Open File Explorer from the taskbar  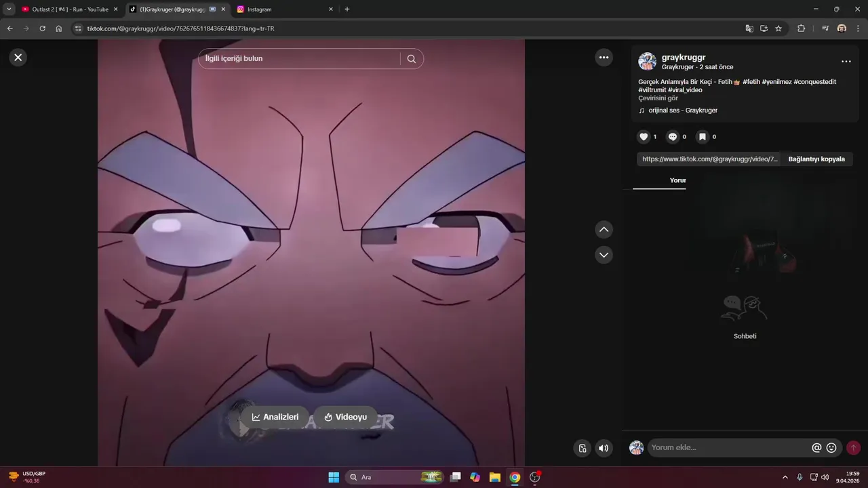(495, 477)
